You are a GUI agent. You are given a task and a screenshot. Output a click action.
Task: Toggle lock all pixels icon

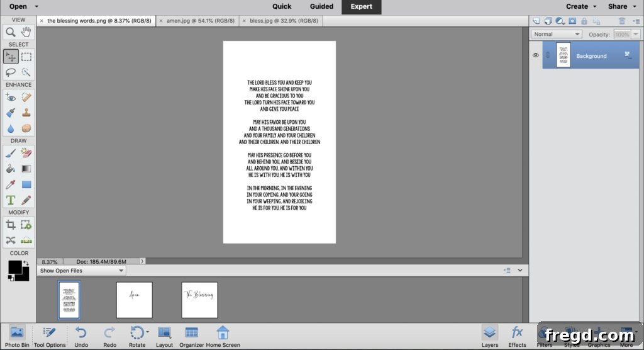[x=584, y=21]
